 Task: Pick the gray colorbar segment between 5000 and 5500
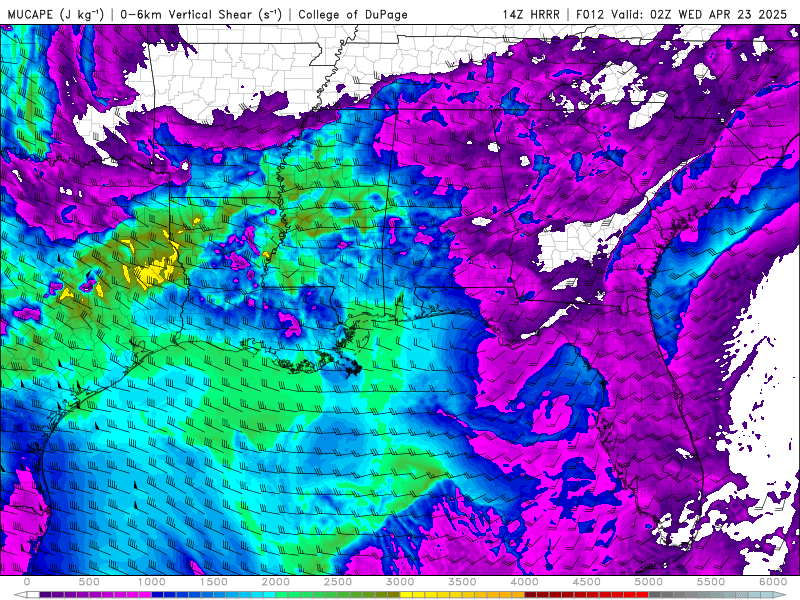(x=680, y=594)
